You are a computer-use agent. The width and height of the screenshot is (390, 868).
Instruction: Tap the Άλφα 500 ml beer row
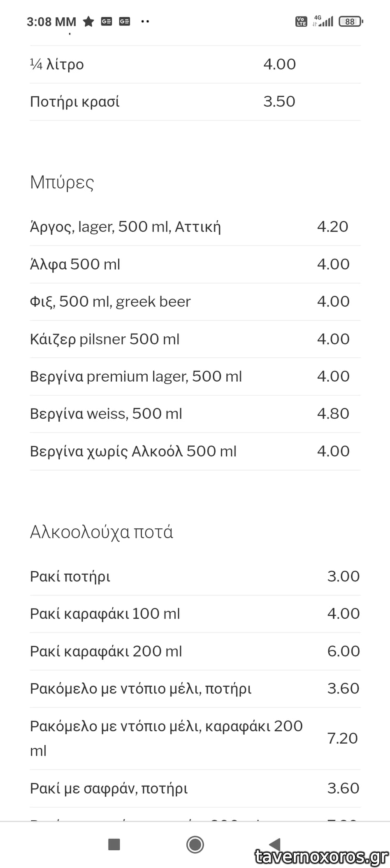click(75, 264)
